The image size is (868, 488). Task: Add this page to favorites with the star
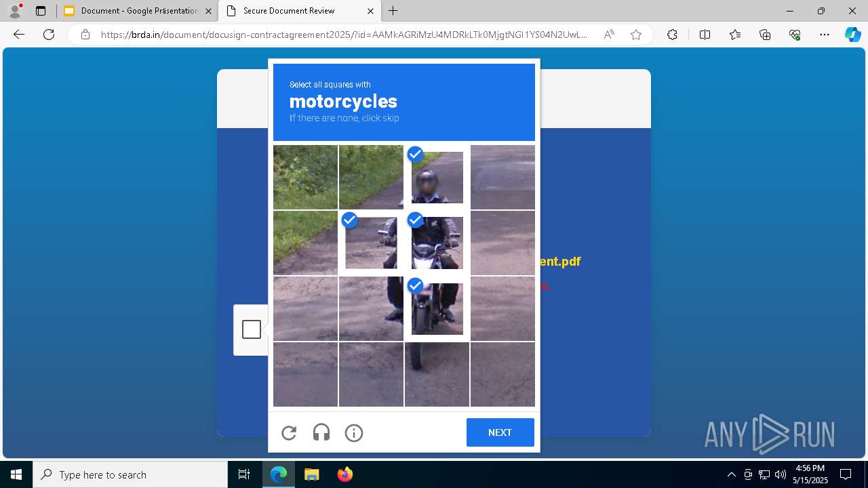[x=636, y=35]
